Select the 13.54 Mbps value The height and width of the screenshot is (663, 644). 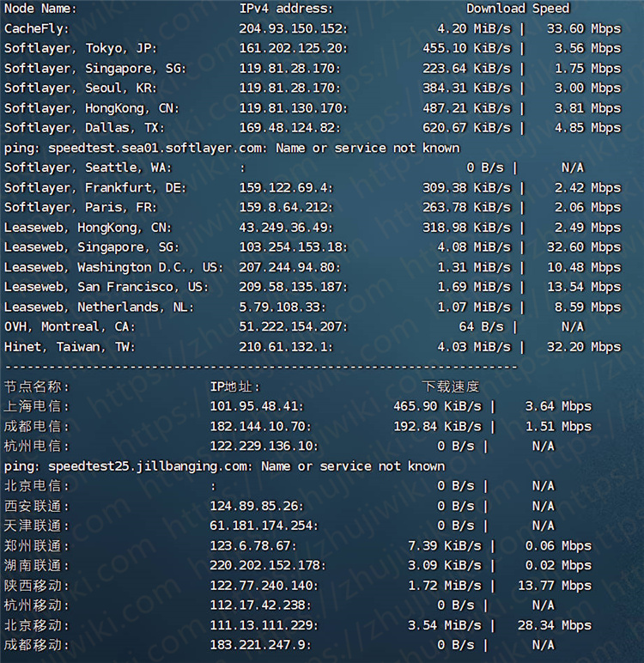coord(584,287)
